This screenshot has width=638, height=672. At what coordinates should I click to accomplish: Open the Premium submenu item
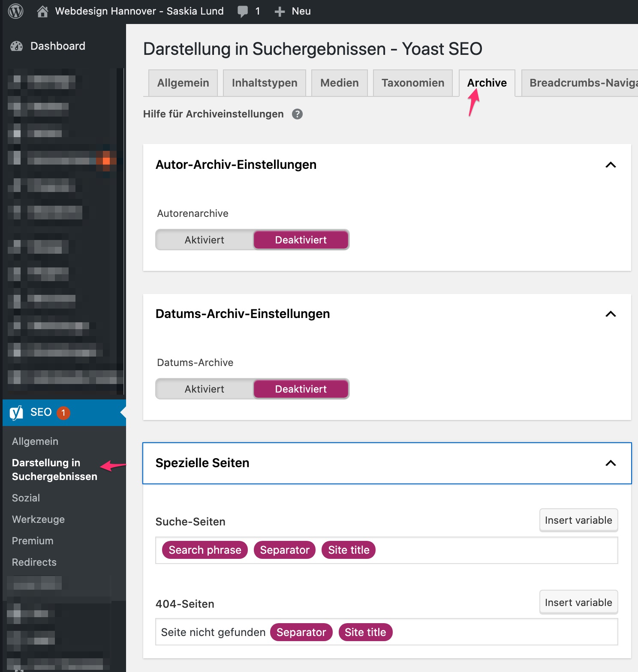point(33,541)
